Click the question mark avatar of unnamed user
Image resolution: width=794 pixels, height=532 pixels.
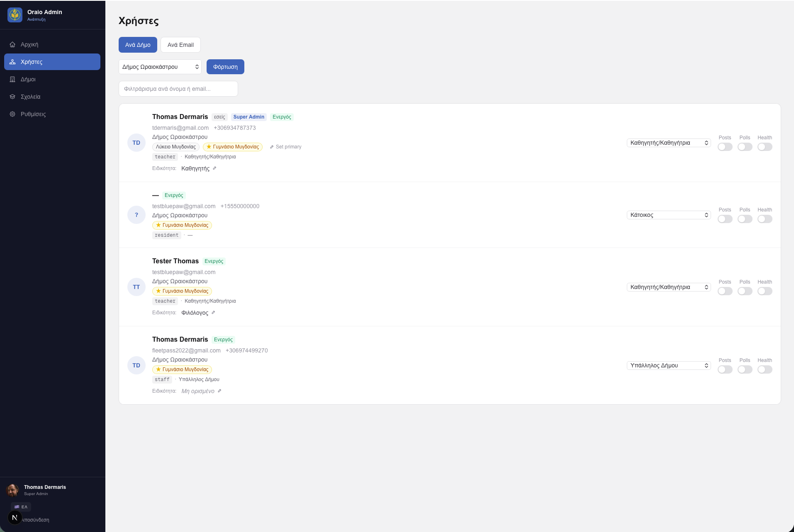[136, 215]
